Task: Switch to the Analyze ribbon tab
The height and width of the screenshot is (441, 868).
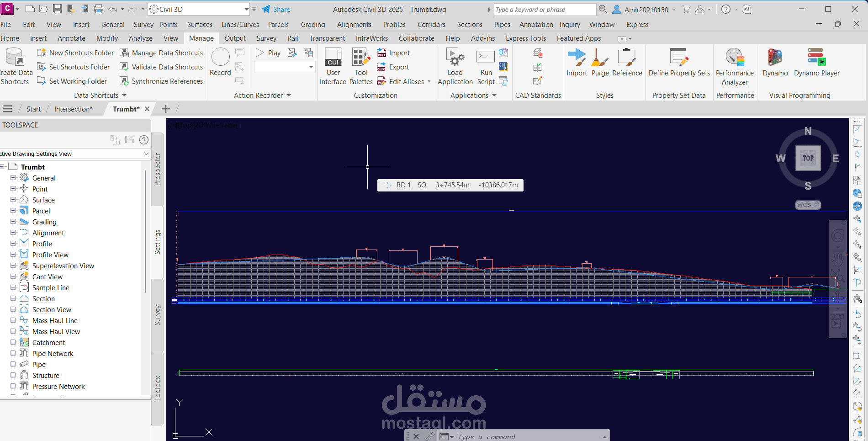Action: (x=141, y=38)
